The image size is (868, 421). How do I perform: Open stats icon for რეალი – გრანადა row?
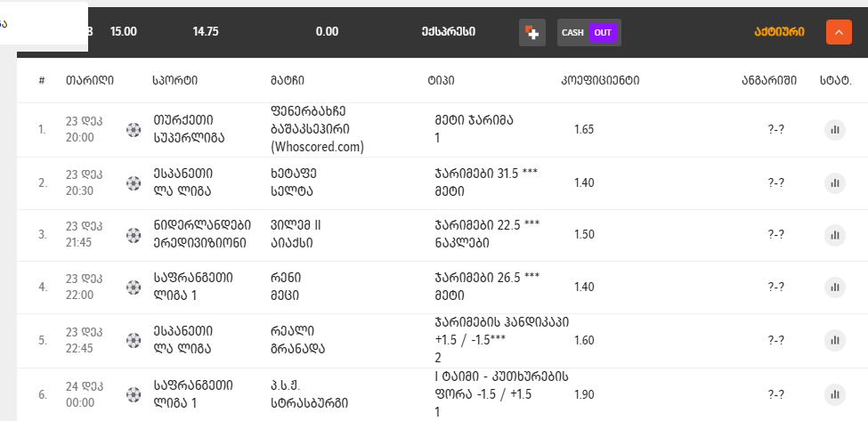coord(834,340)
